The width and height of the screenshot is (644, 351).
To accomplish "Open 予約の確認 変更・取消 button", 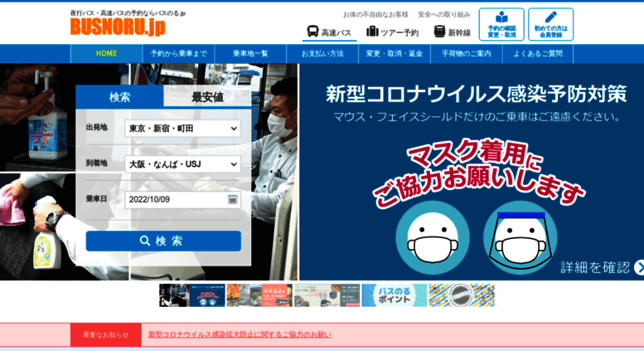I will (501, 24).
